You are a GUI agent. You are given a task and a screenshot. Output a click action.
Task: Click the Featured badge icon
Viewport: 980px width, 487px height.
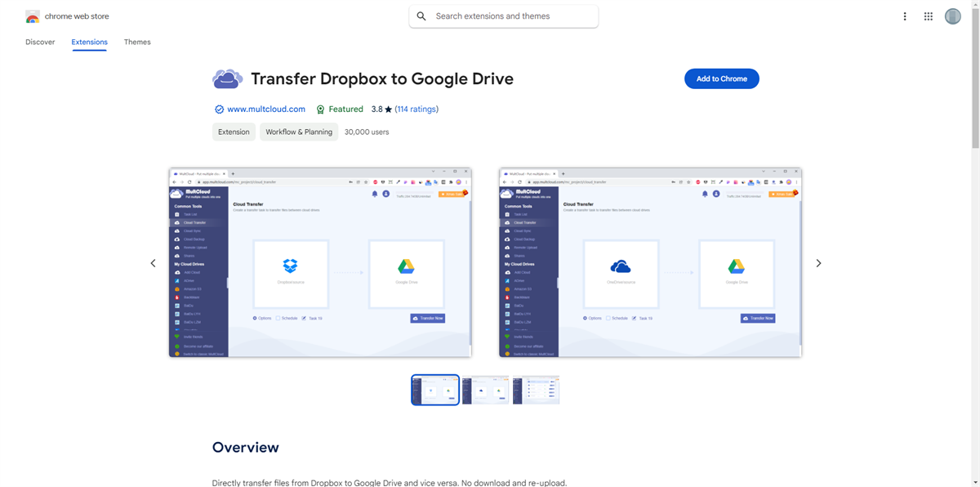click(x=321, y=109)
